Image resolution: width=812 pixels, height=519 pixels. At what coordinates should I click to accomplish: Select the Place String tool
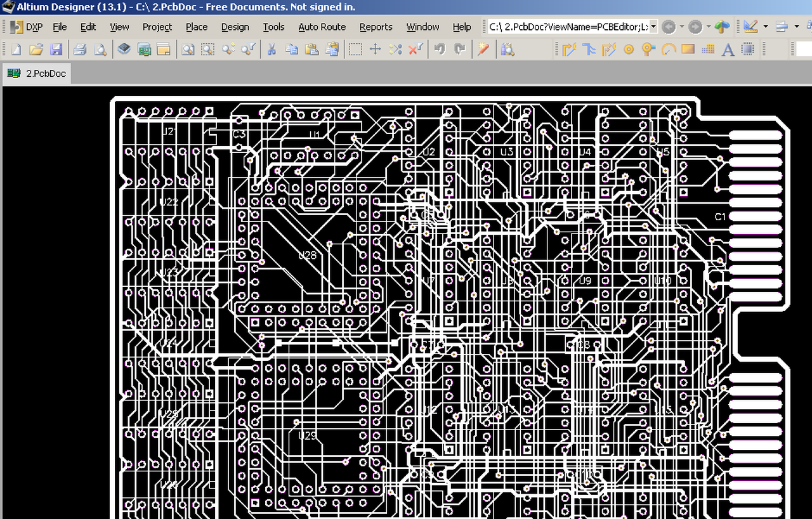[728, 49]
